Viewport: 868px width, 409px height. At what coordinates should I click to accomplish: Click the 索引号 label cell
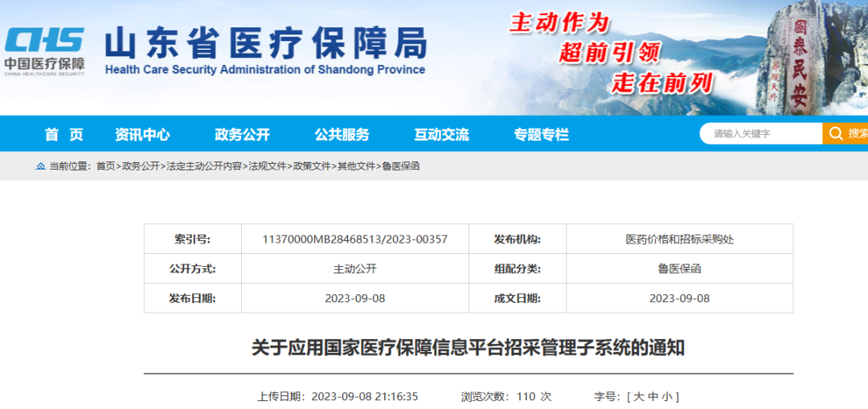point(193,239)
